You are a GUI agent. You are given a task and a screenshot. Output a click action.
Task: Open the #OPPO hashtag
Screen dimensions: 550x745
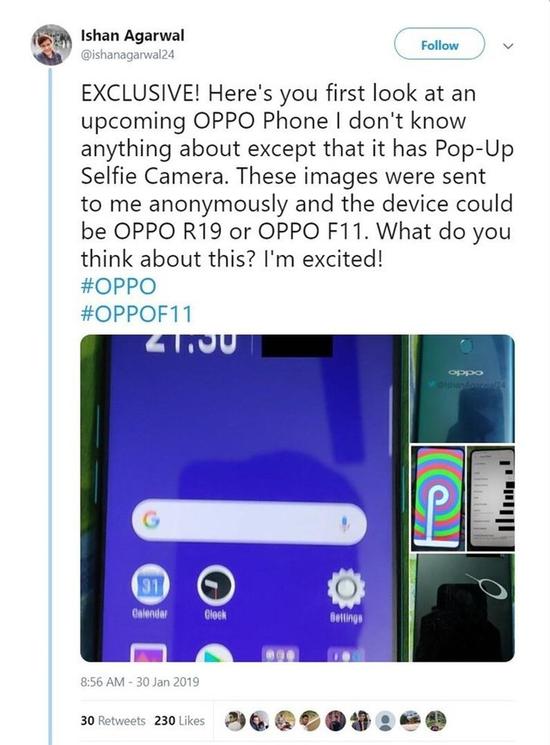pos(118,287)
